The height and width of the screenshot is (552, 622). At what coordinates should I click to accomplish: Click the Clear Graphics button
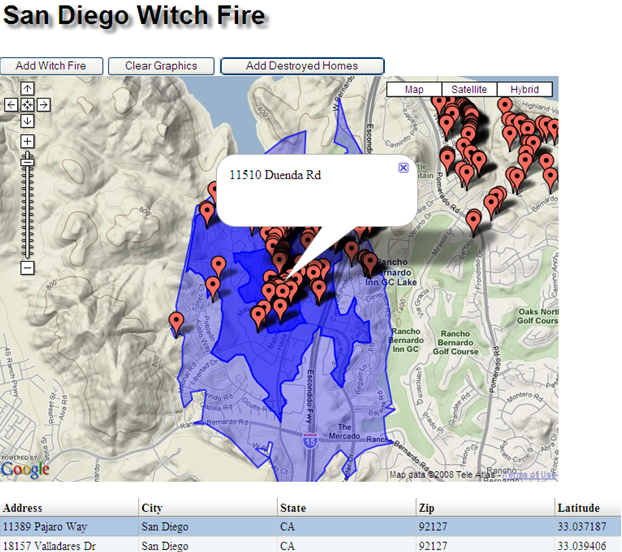(161, 66)
